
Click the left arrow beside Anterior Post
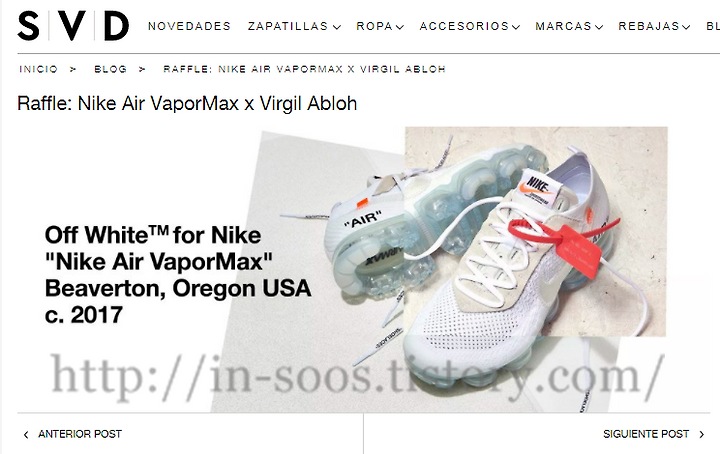coord(26,434)
